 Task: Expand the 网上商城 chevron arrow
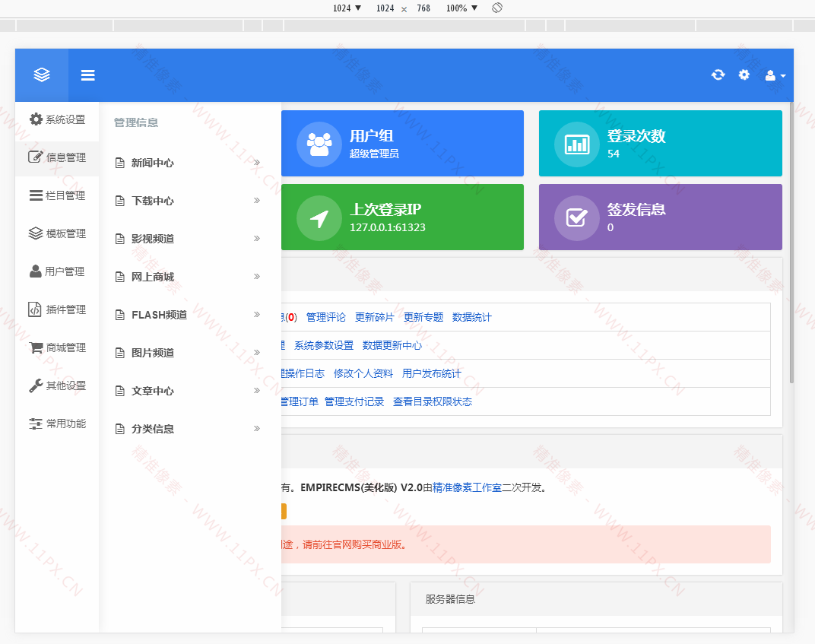(x=257, y=276)
